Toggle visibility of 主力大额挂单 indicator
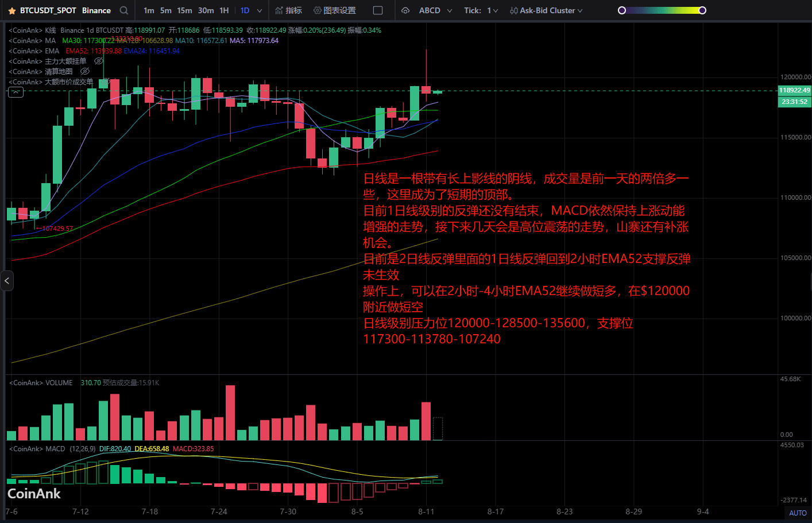 pos(99,61)
